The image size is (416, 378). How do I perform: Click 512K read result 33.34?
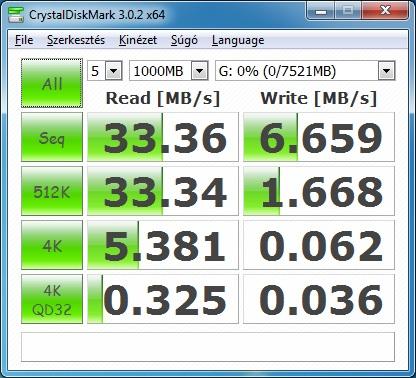(x=163, y=191)
